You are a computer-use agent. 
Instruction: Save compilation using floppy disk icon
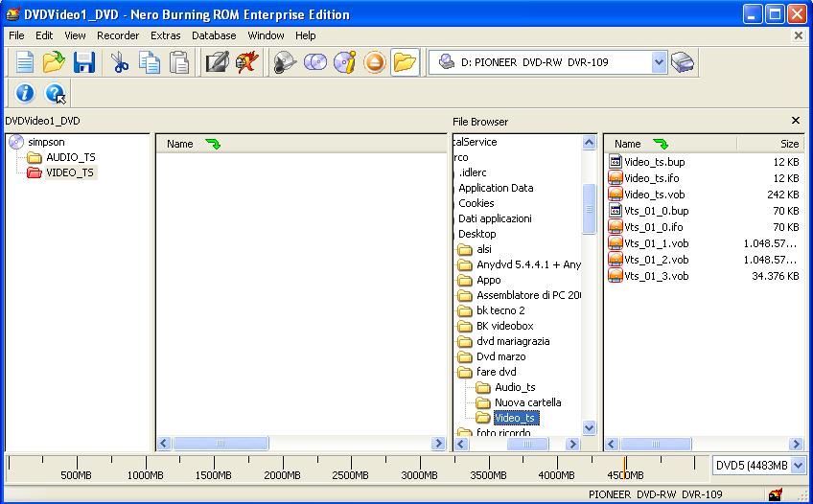(x=84, y=62)
